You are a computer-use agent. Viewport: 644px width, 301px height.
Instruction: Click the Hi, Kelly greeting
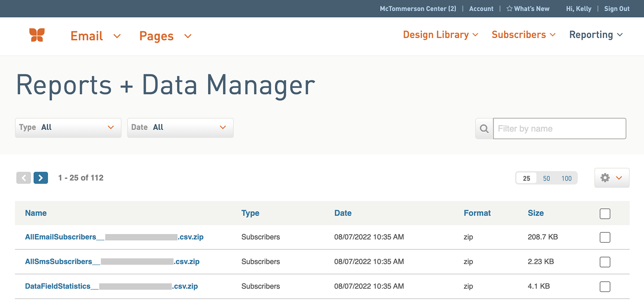tap(579, 9)
